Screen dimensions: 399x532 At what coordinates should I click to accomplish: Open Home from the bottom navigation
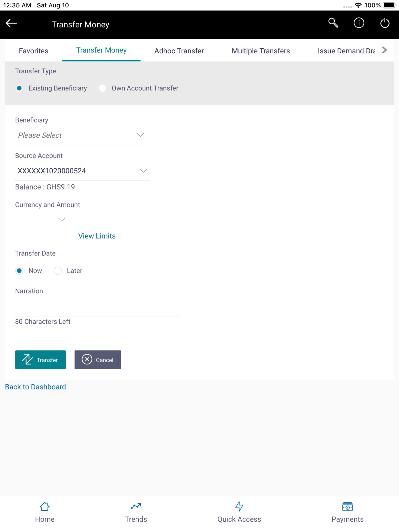[45, 512]
